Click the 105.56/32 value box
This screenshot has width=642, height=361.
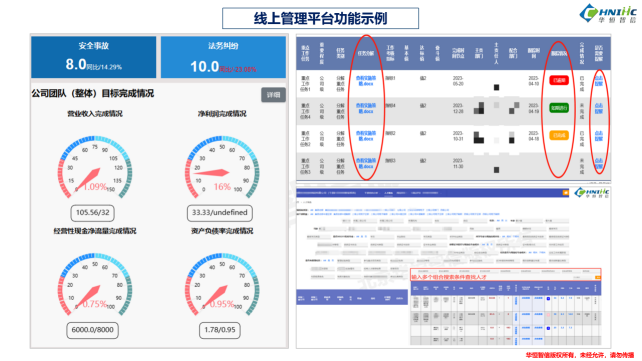(x=93, y=213)
